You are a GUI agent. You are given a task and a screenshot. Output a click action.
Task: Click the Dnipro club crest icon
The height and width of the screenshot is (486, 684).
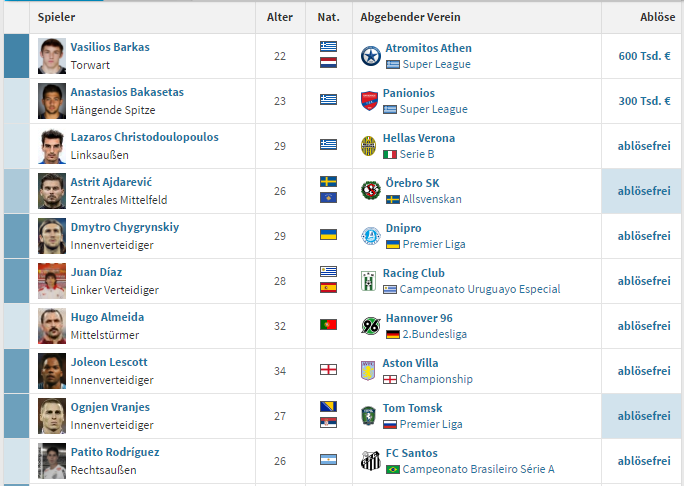371,236
